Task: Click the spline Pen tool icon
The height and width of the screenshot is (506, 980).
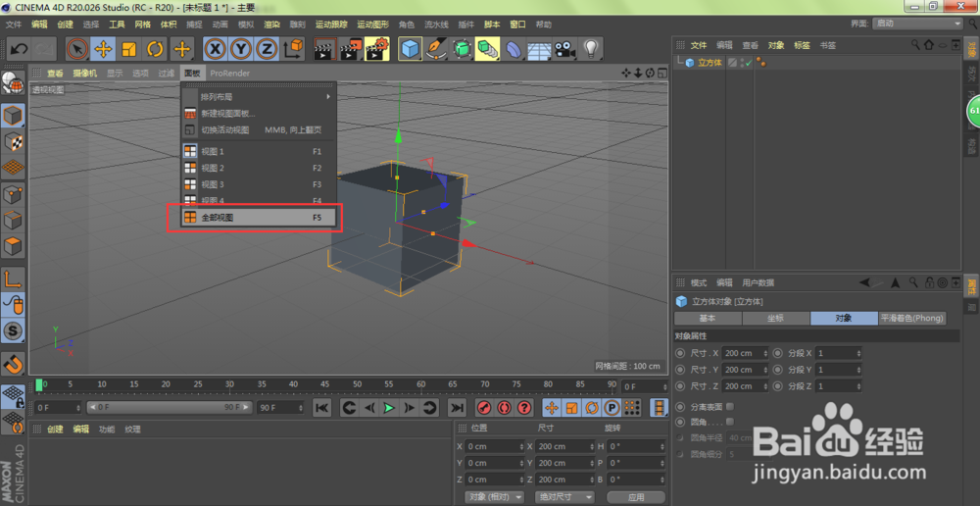Action: click(436, 49)
